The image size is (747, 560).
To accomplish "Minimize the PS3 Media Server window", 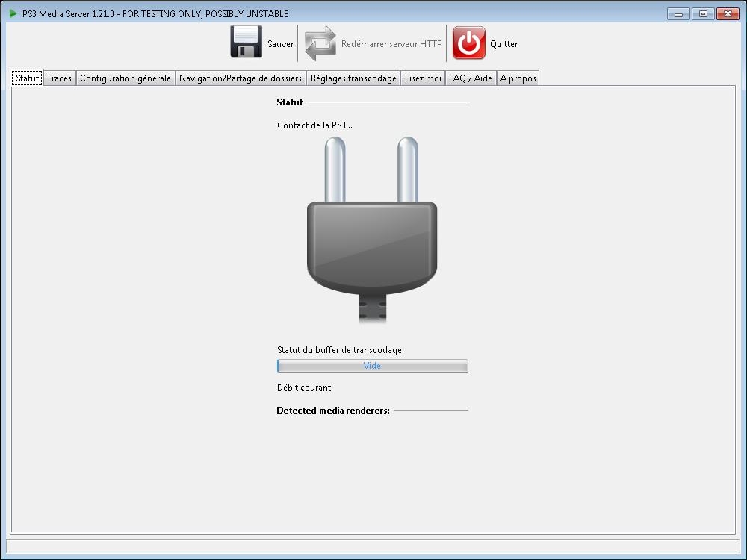I will click(x=678, y=13).
